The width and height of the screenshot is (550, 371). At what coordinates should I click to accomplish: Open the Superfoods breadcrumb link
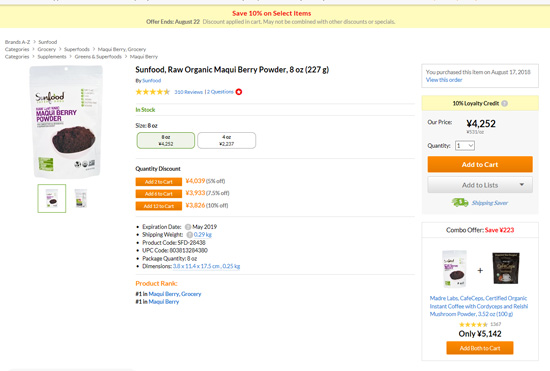(77, 49)
